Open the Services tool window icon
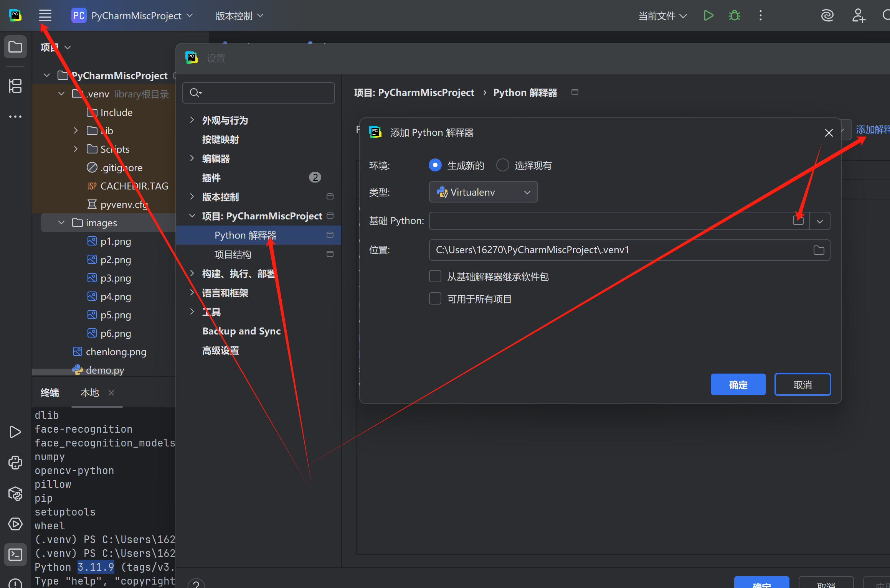 tap(15, 524)
